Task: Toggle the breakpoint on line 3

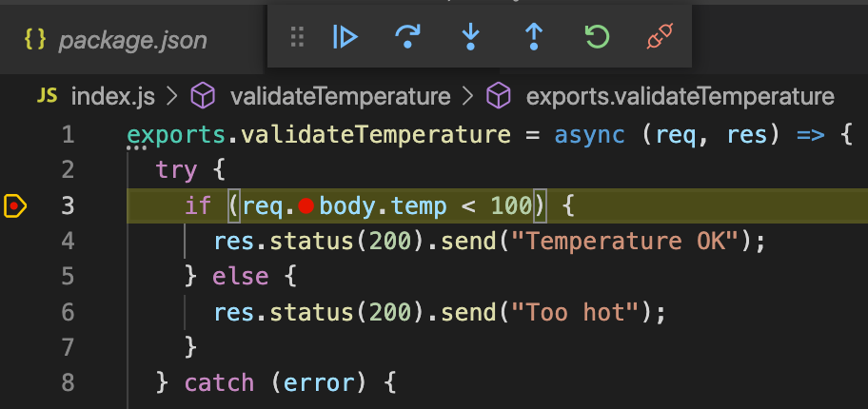Action: [x=16, y=205]
